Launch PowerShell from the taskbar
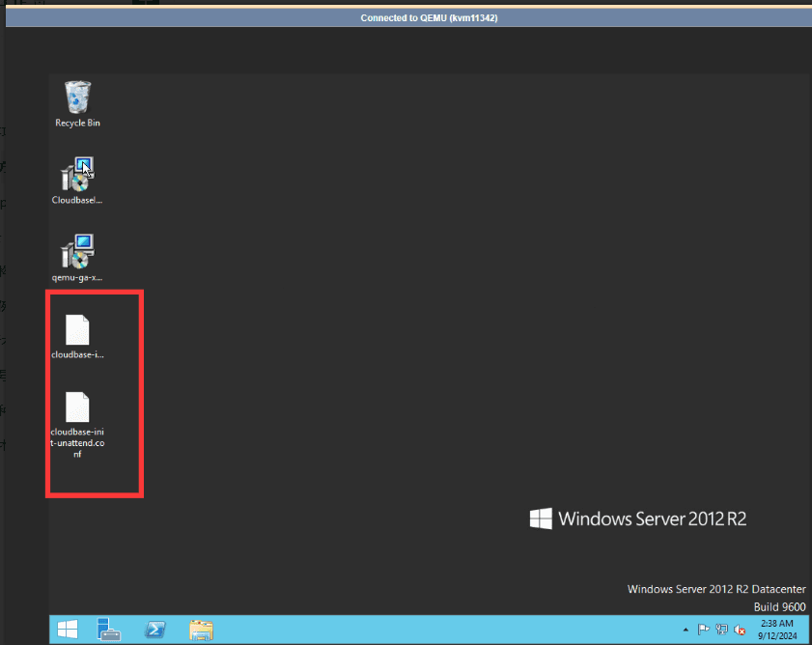812x645 pixels. tap(154, 630)
